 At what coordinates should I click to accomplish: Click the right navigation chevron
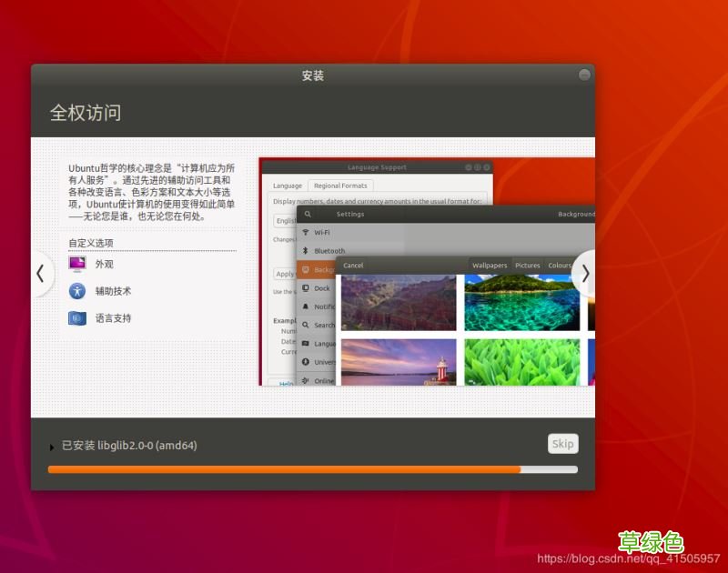coord(585,274)
